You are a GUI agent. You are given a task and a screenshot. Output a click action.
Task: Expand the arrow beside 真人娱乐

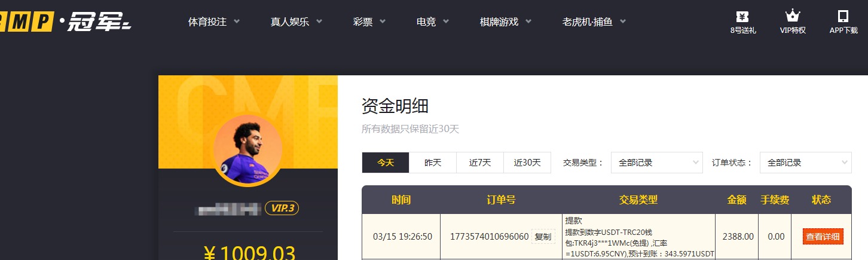coord(319,22)
